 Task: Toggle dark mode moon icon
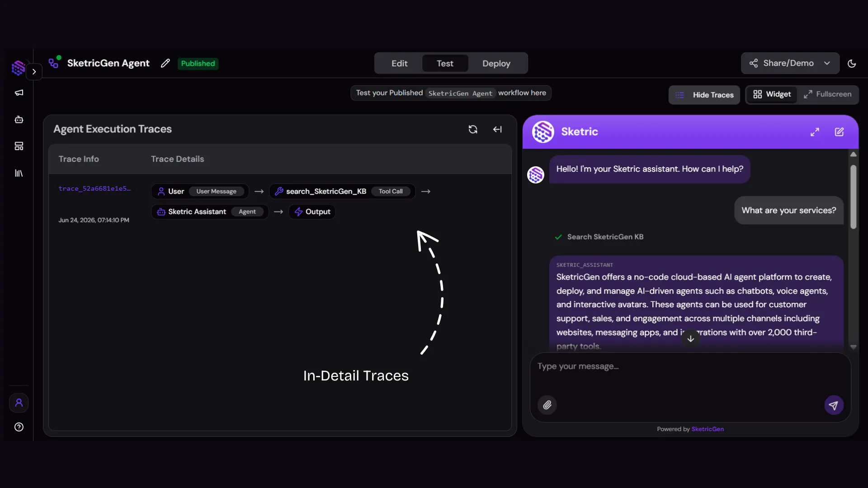point(852,64)
